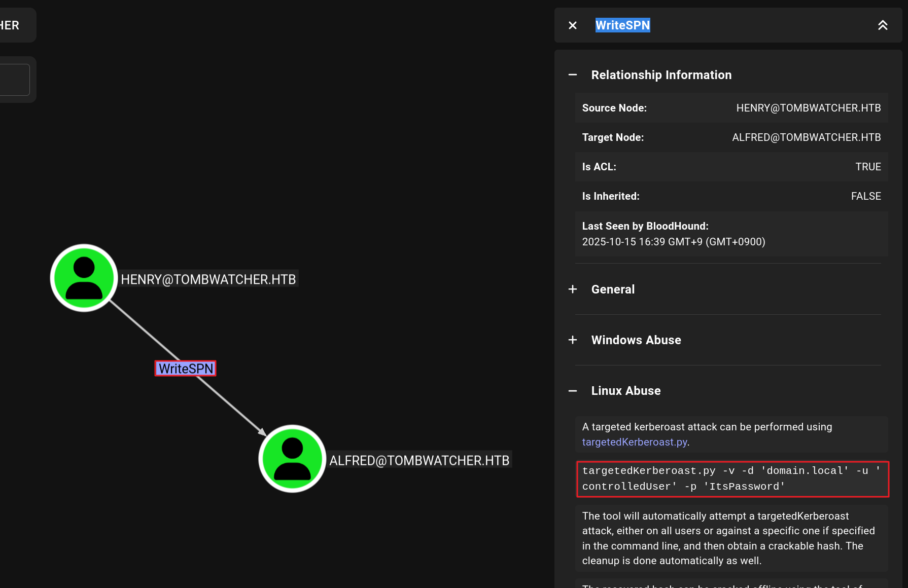Click the Is Inherited row
Screen dimensions: 908x588
pyautogui.click(x=731, y=196)
